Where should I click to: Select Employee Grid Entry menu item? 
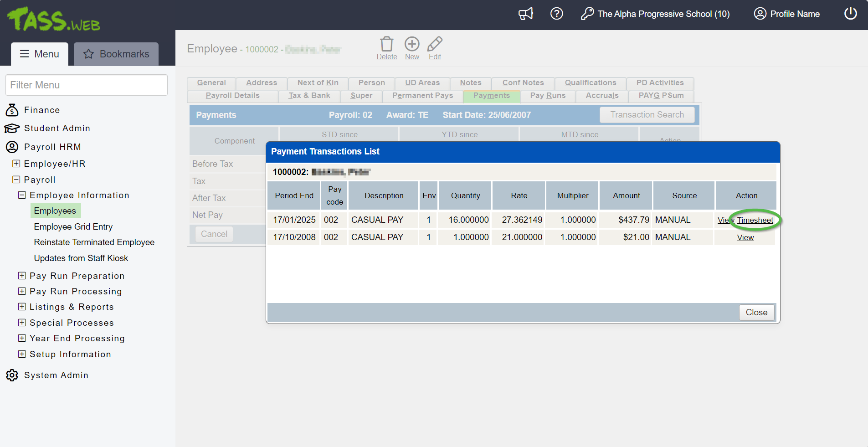[x=73, y=227]
